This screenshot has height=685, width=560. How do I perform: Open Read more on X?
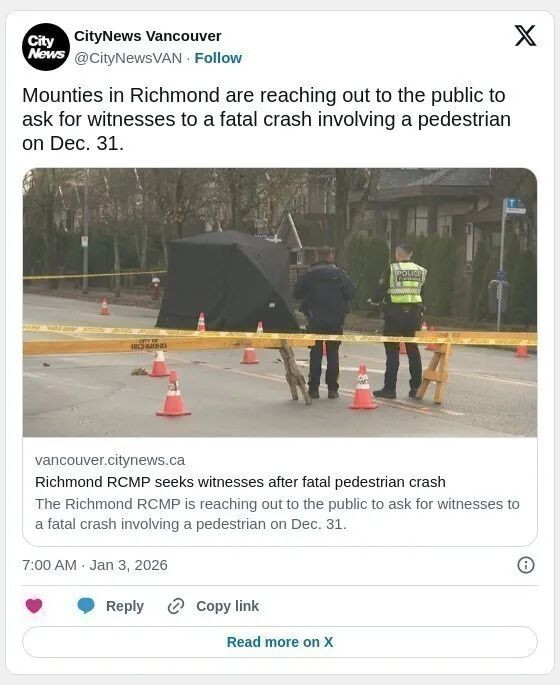(280, 642)
